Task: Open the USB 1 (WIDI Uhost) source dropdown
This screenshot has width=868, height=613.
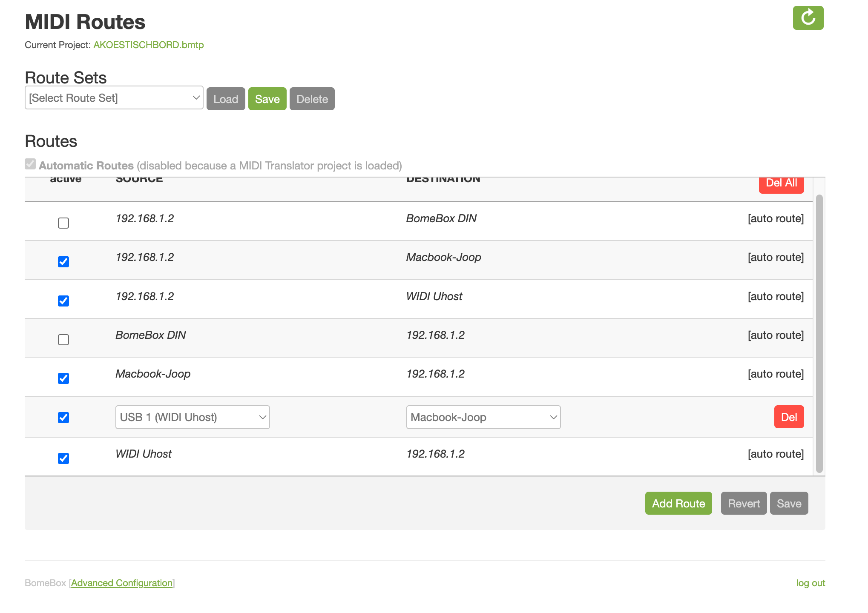Action: coord(193,417)
